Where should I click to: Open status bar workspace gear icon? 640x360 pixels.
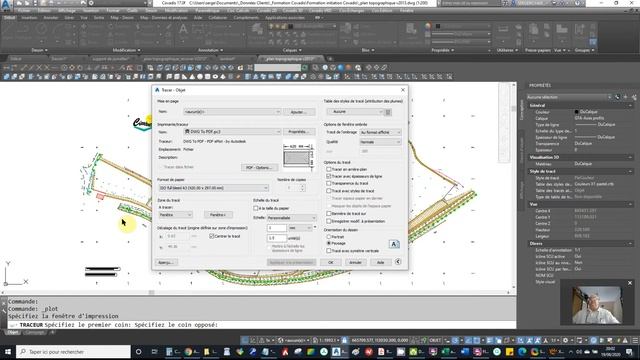tap(565, 340)
